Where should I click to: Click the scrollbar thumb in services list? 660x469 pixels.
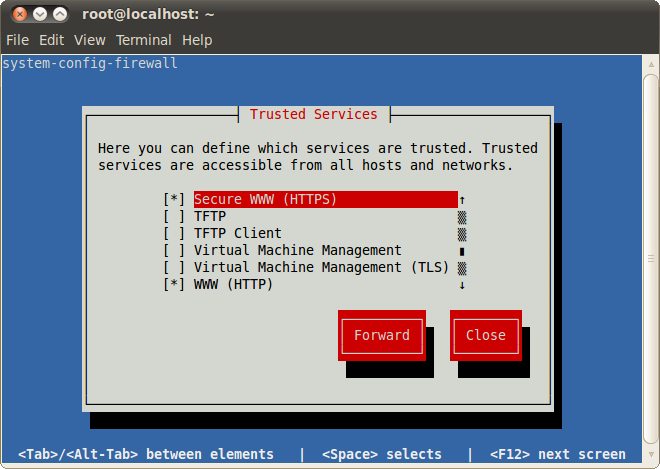click(x=462, y=251)
